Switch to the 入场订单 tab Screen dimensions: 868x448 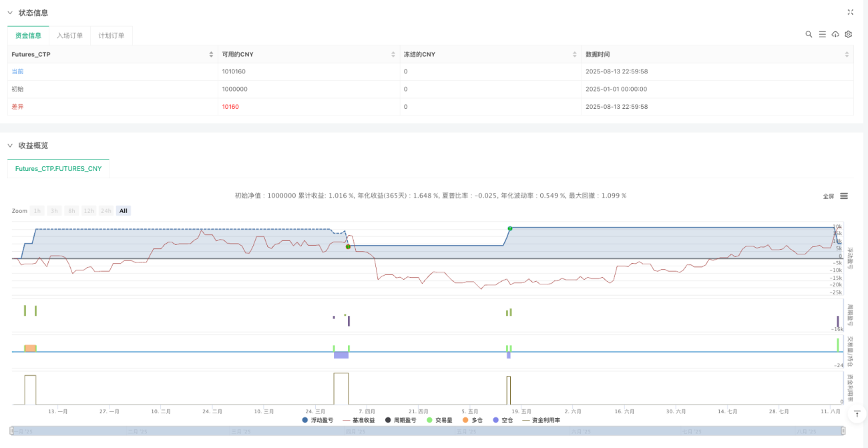(x=70, y=35)
